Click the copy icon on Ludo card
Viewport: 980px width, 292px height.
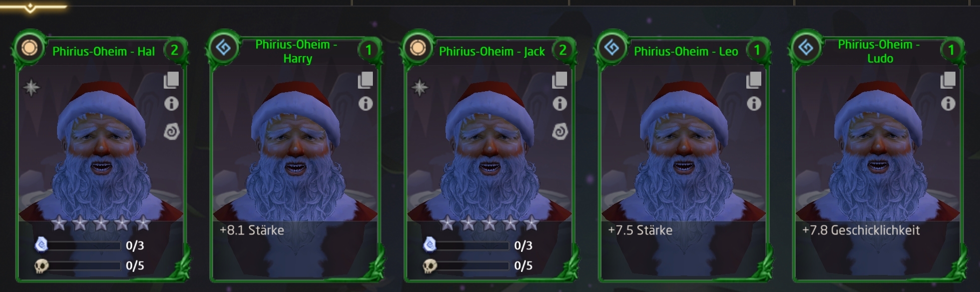tap(948, 80)
